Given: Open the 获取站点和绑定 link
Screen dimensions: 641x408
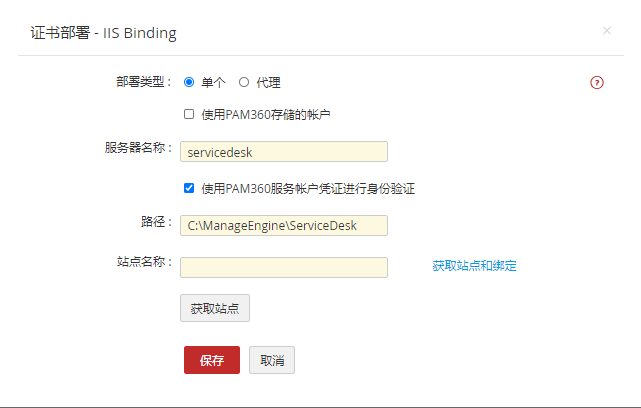Looking at the screenshot, I should [474, 266].
